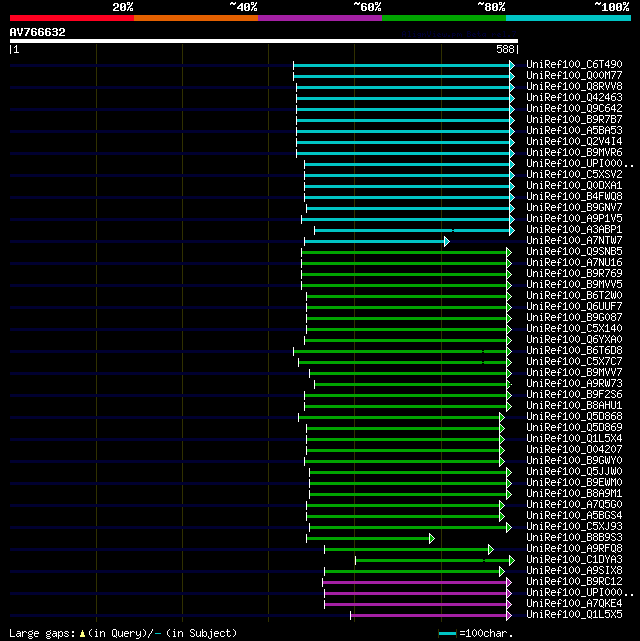Select the UniRef100_A7Q5G0 label

[574, 505]
